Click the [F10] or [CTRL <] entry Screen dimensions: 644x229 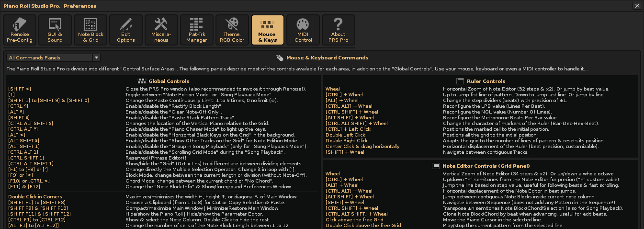[29, 181]
